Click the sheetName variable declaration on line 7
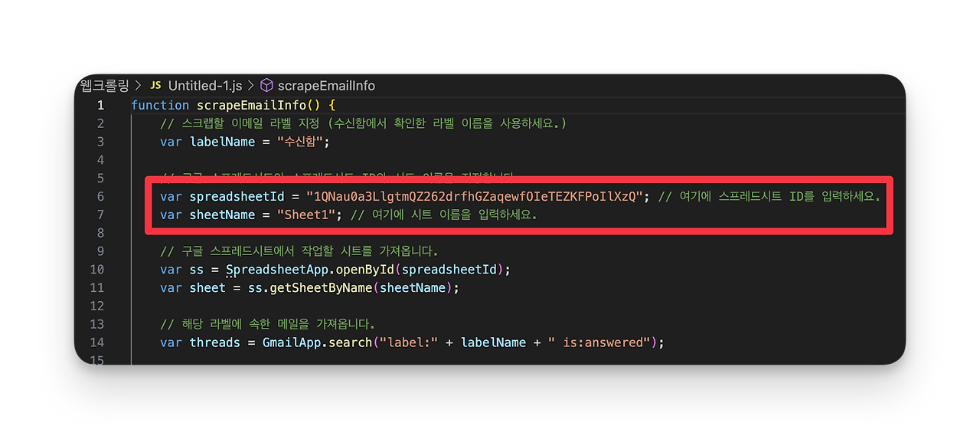This screenshot has width=980, height=439. click(x=222, y=215)
